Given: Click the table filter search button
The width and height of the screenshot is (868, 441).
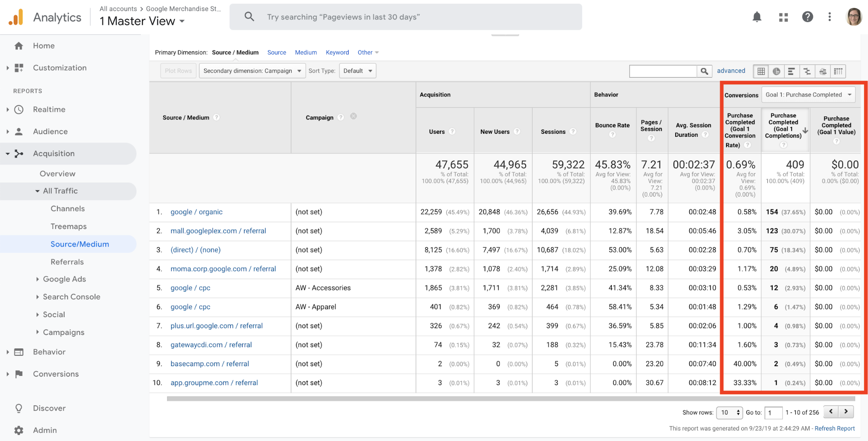Looking at the screenshot, I should coord(704,71).
